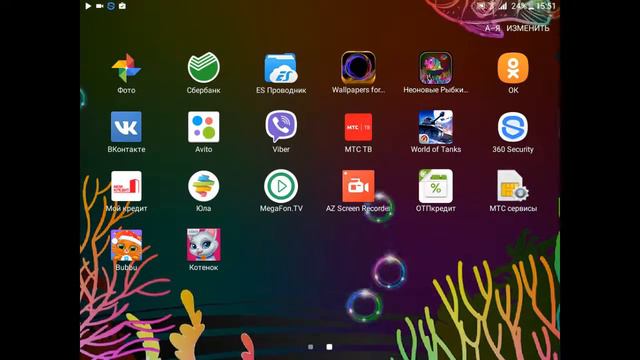Launch the Сбербанк app
The width and height of the screenshot is (640, 360).
203,67
